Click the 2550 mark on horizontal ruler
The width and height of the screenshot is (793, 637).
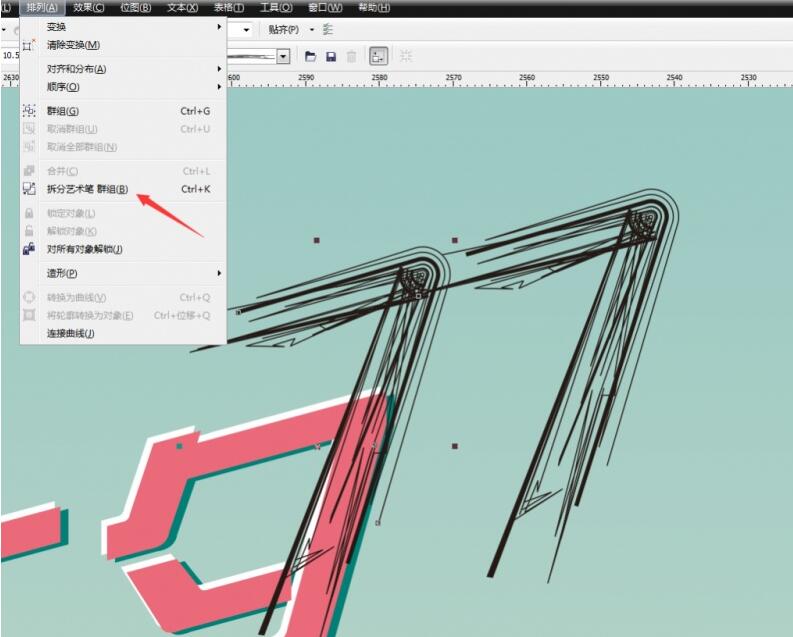pyautogui.click(x=601, y=78)
